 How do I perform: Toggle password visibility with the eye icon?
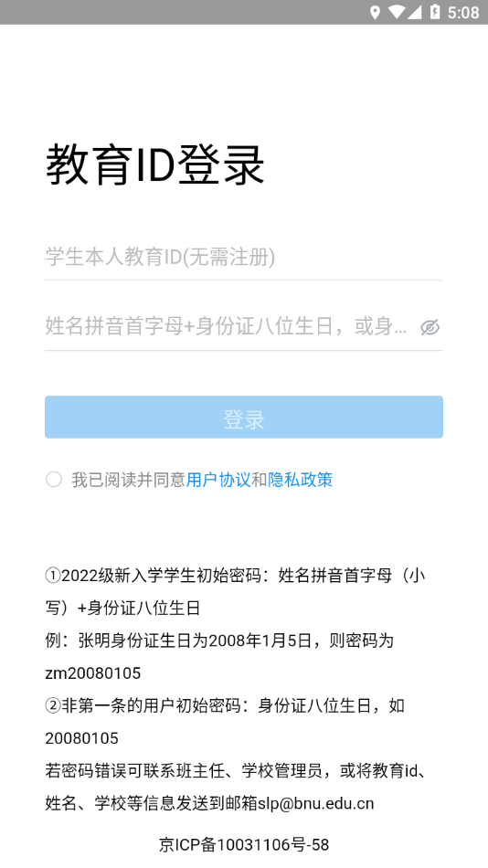pos(430,327)
